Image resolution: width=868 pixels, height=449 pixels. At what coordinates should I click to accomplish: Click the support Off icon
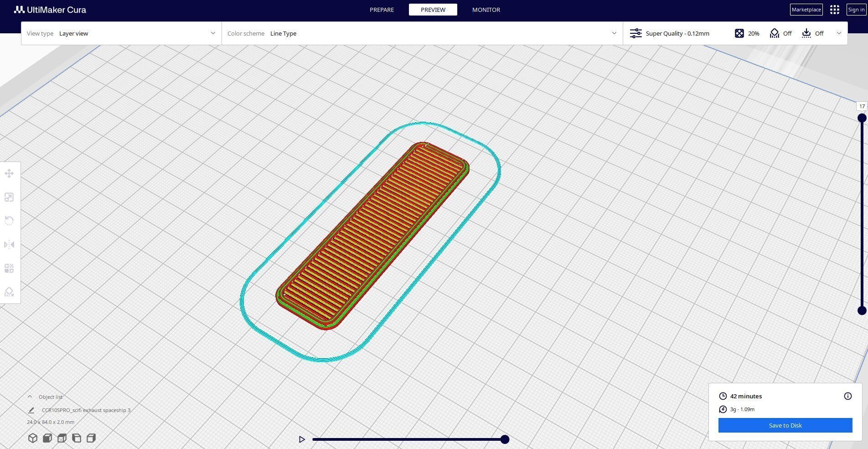coord(775,33)
